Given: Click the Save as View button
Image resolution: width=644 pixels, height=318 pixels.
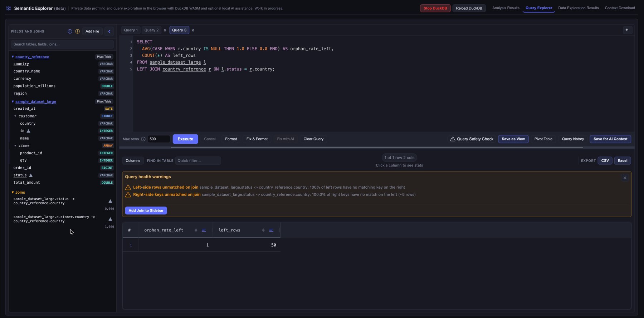Looking at the screenshot, I should 513,139.
